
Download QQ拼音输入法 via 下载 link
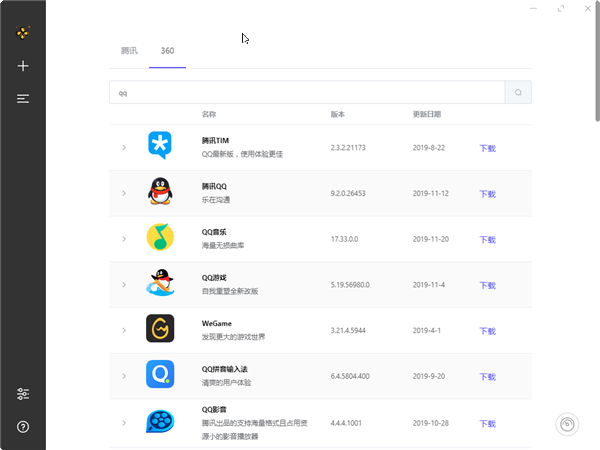(x=488, y=377)
